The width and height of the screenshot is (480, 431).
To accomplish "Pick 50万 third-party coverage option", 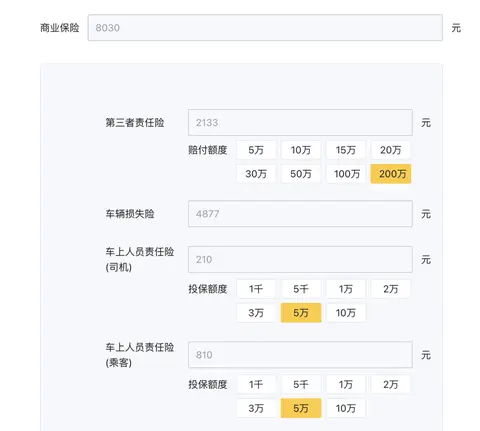I will pyautogui.click(x=301, y=174).
